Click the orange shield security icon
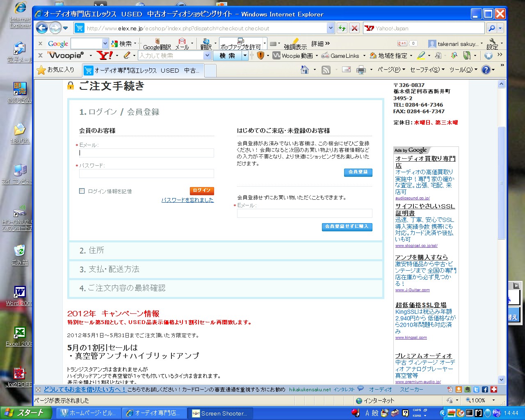Image resolution: width=525 pixels, height=420 pixels. point(260,55)
